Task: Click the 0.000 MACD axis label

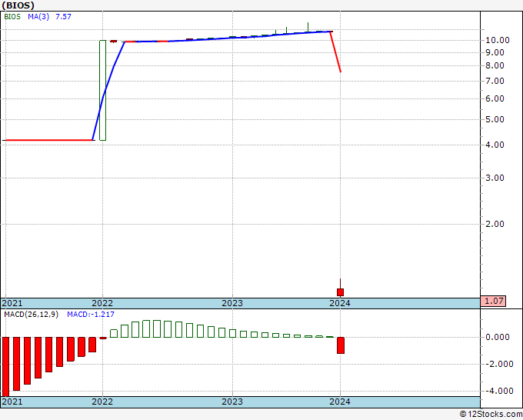Action: (x=498, y=337)
